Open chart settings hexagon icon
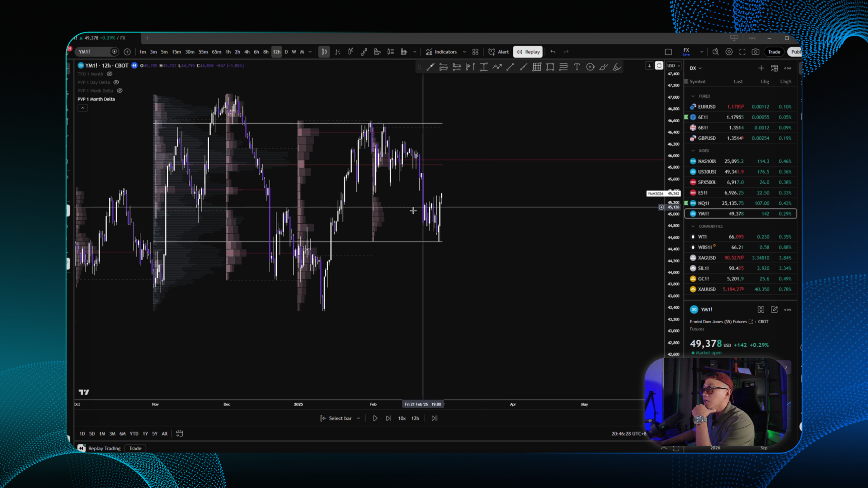 point(729,52)
